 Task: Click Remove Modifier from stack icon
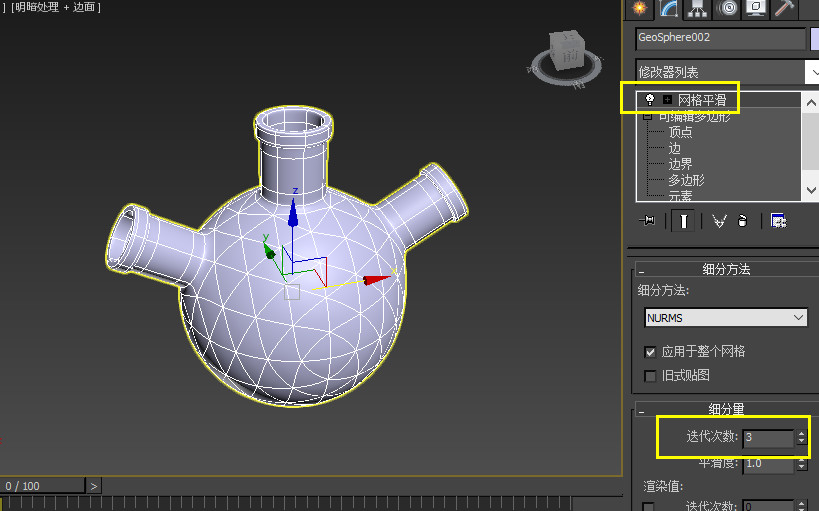[742, 221]
